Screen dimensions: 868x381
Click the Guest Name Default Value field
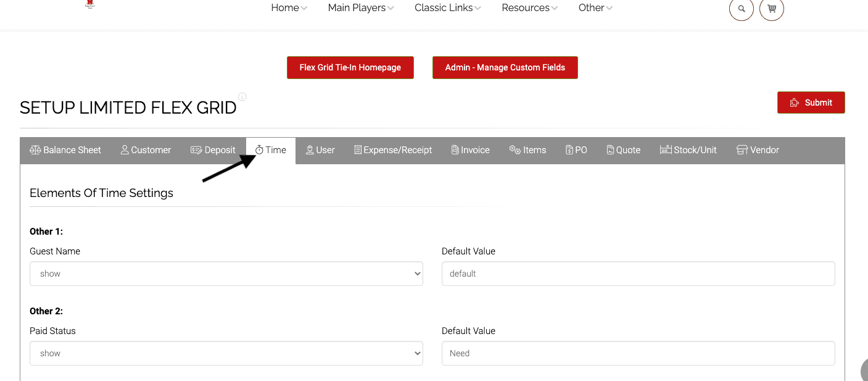[639, 274]
